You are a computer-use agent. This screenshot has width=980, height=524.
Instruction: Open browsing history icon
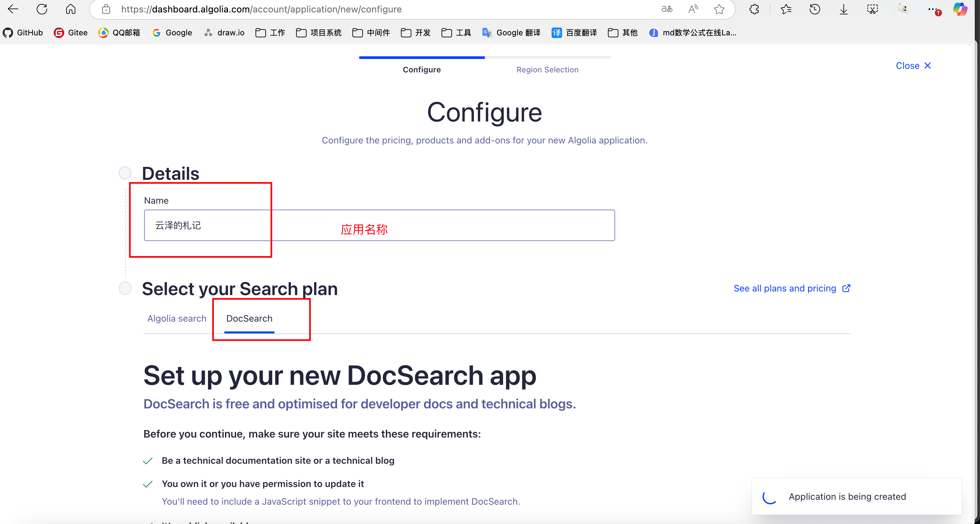(815, 9)
